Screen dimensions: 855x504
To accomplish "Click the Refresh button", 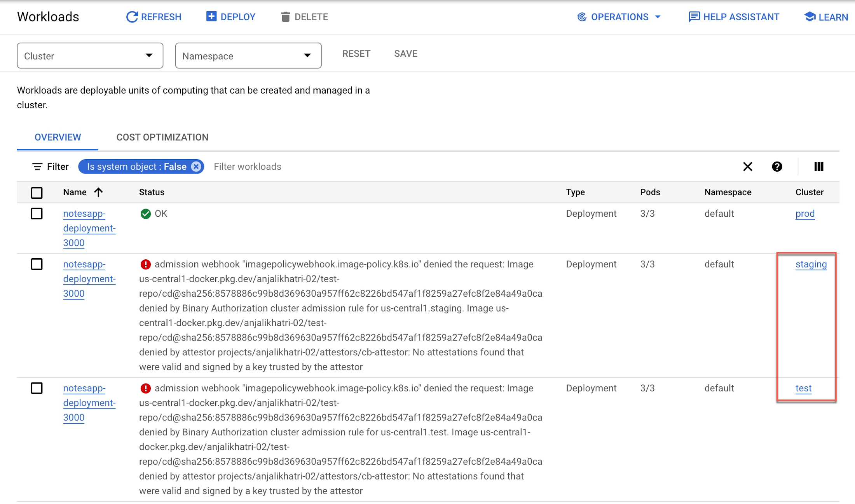I will [x=154, y=17].
